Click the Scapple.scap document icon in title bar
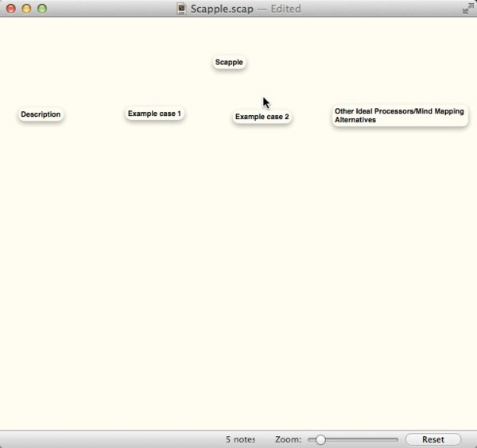 [181, 9]
